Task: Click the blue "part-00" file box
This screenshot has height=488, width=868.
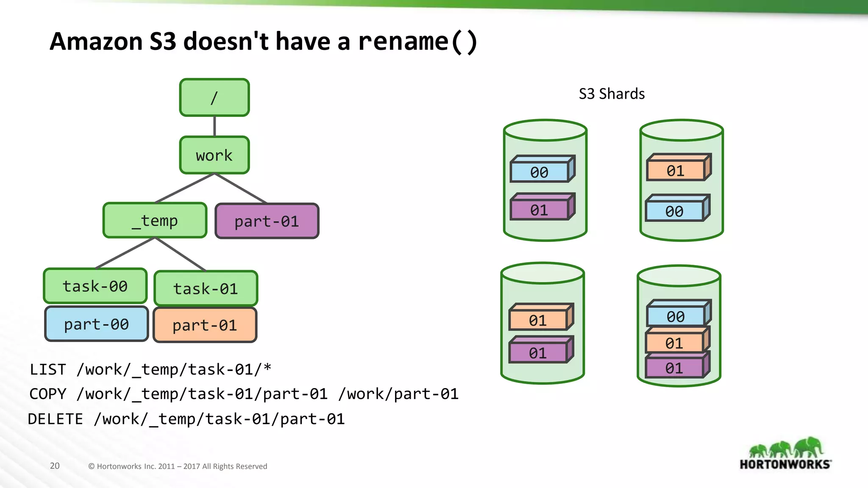Action: coord(97,324)
